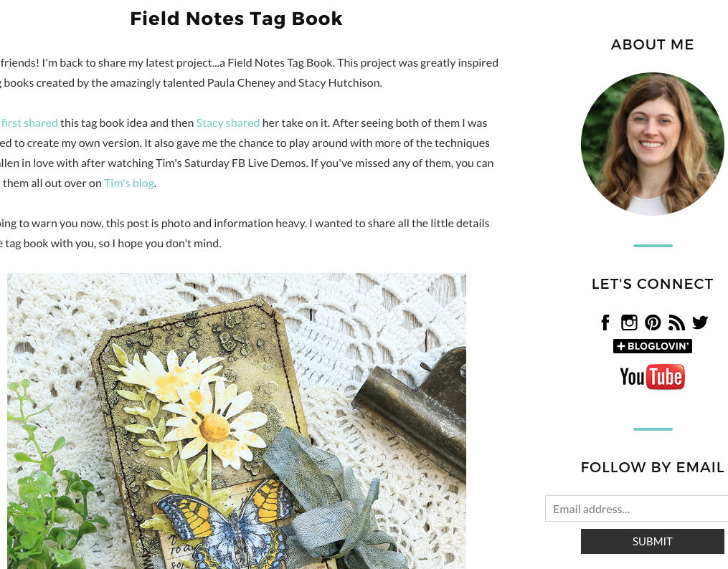Click the About Me profile photo
Image resolution: width=728 pixels, height=569 pixels.
652,144
